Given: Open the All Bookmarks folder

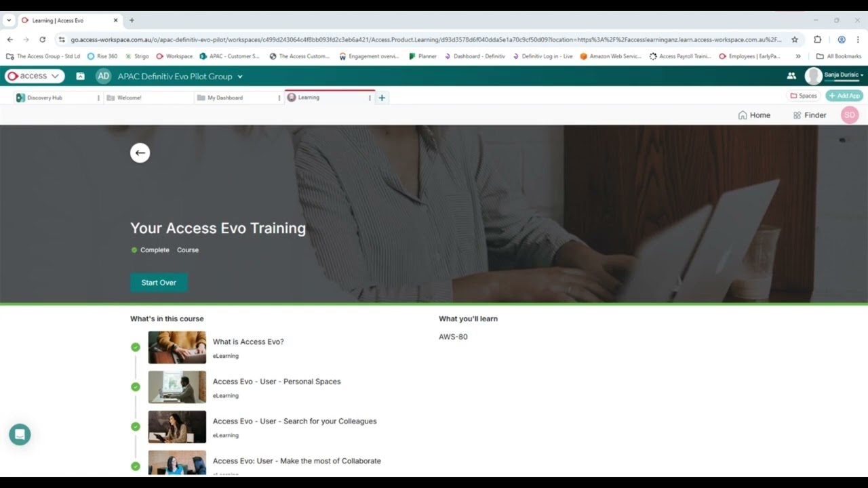Looking at the screenshot, I should click(839, 56).
